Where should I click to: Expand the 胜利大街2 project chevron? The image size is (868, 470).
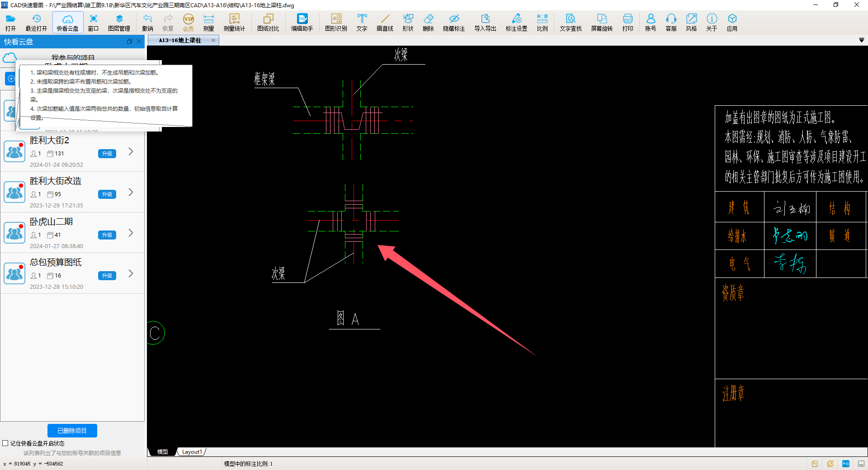pyautogui.click(x=131, y=151)
